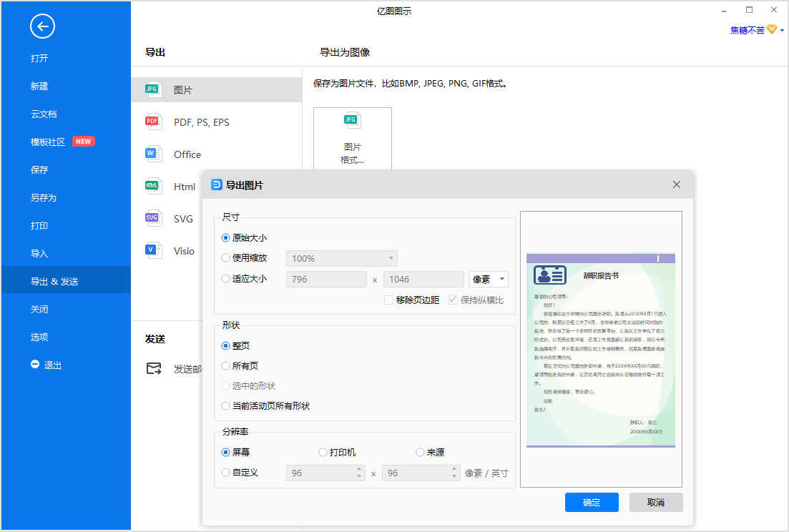This screenshot has width=789, height=532.
Task: Select 来源 resolution radio option
Action: 420,452
